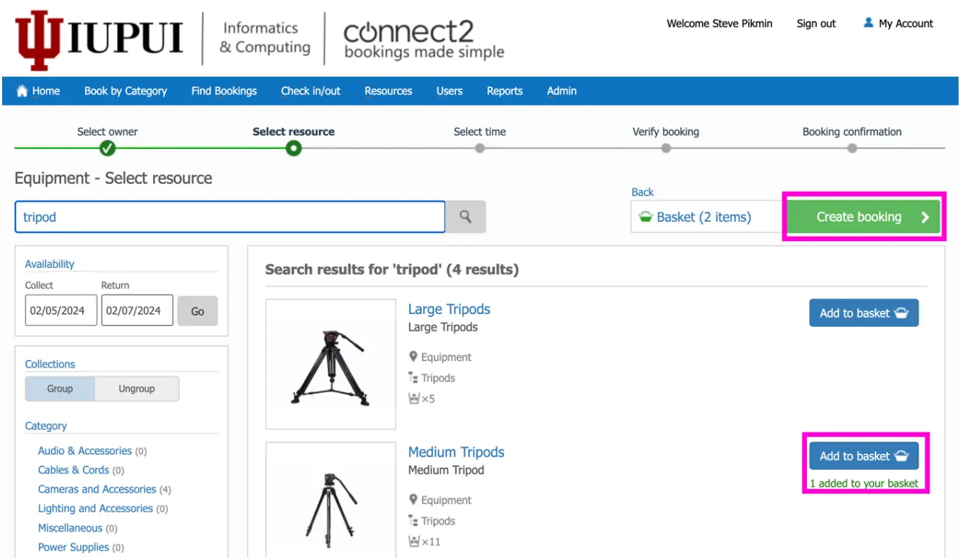Select the Ungroup collections toggle
This screenshot has width=960, height=560.
coord(137,388)
